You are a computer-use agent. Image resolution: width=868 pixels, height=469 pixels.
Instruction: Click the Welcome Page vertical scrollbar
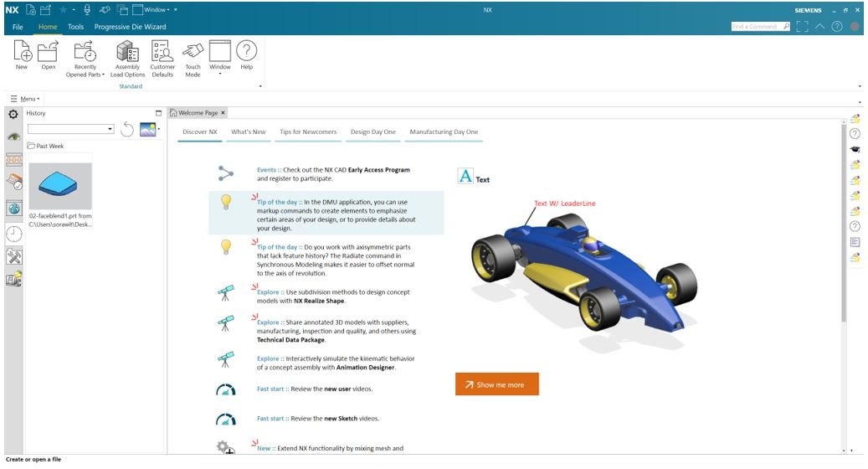point(844,224)
